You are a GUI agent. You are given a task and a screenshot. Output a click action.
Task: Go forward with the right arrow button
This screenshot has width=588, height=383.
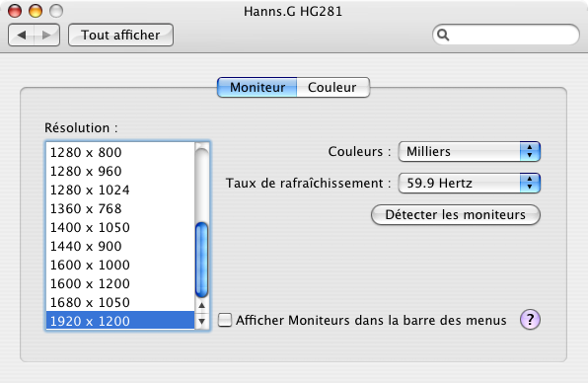tap(47, 35)
